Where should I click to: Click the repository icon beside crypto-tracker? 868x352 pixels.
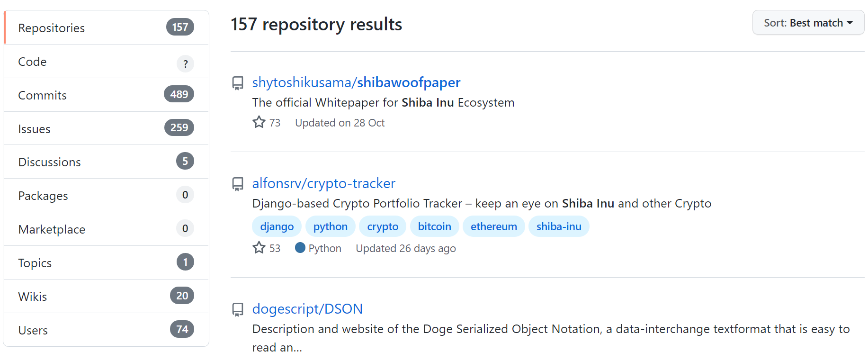(238, 184)
